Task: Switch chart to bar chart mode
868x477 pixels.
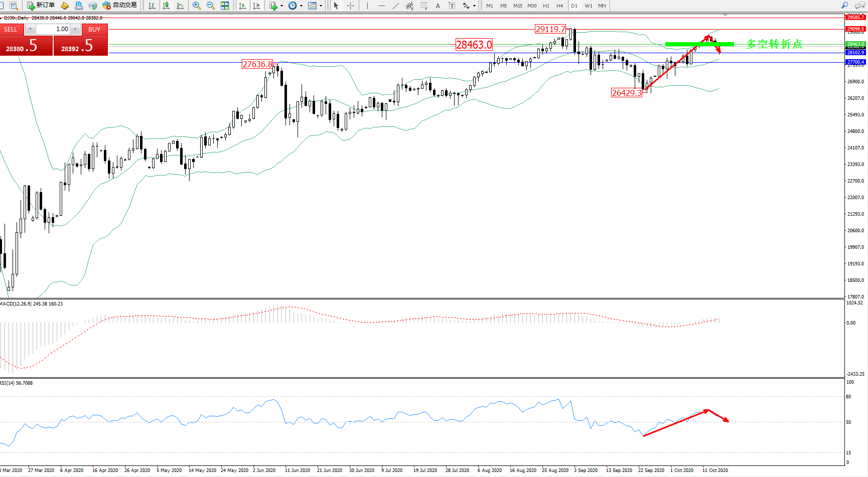Action: (x=152, y=6)
